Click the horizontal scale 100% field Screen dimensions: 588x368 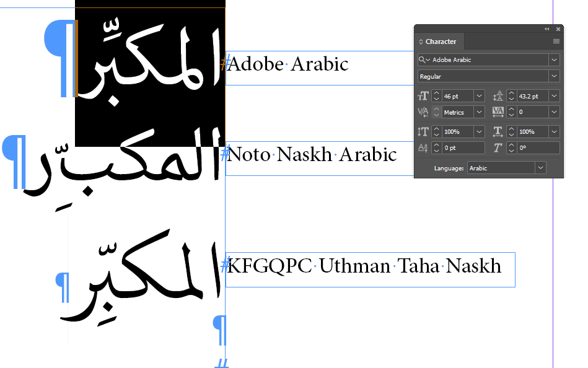[532, 132]
